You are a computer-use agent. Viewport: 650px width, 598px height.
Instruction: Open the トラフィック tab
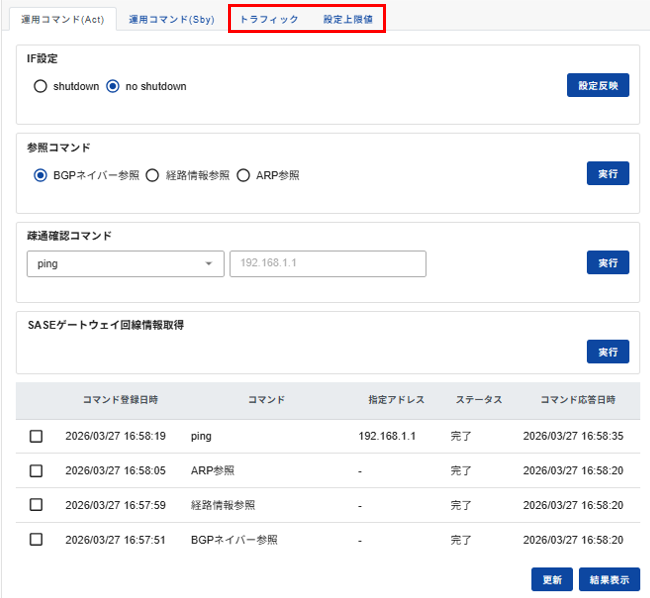[x=268, y=19]
